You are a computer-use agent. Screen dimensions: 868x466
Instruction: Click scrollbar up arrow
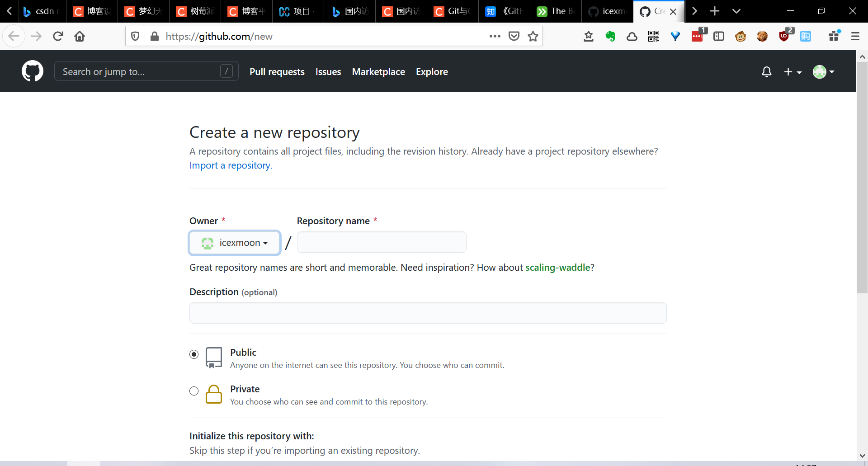coord(862,56)
